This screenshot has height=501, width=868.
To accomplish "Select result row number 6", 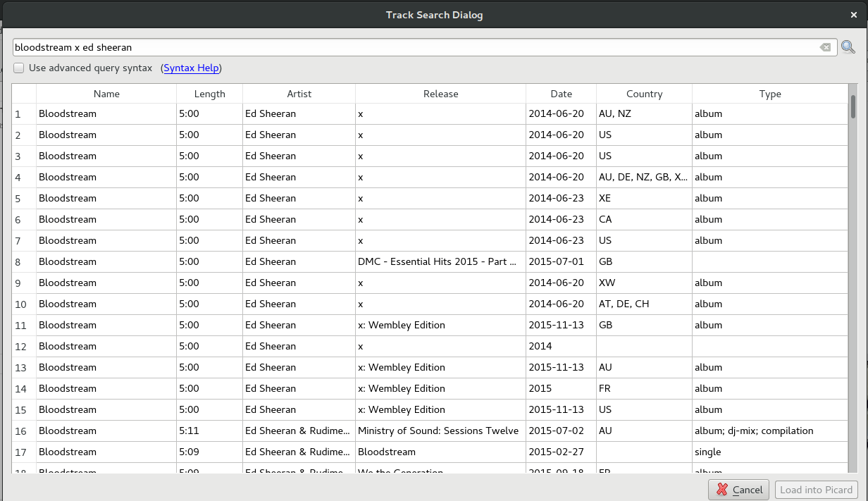I will [430, 219].
